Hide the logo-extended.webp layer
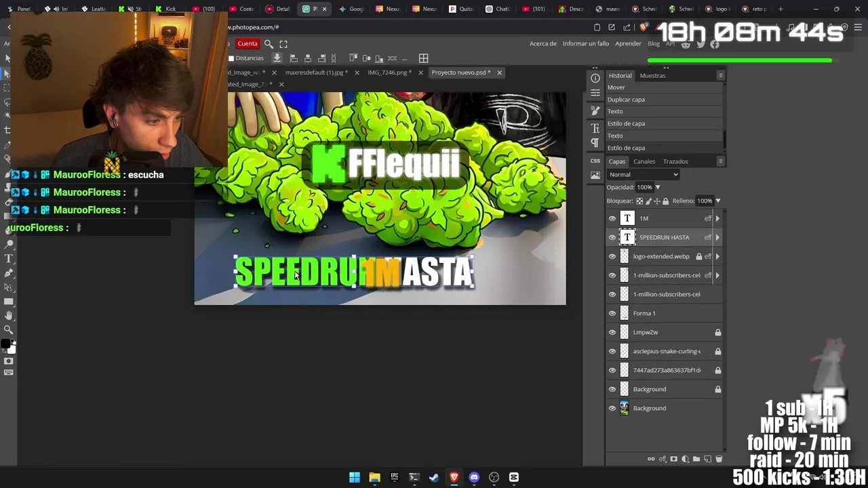Viewport: 868px width, 488px height. tap(612, 256)
